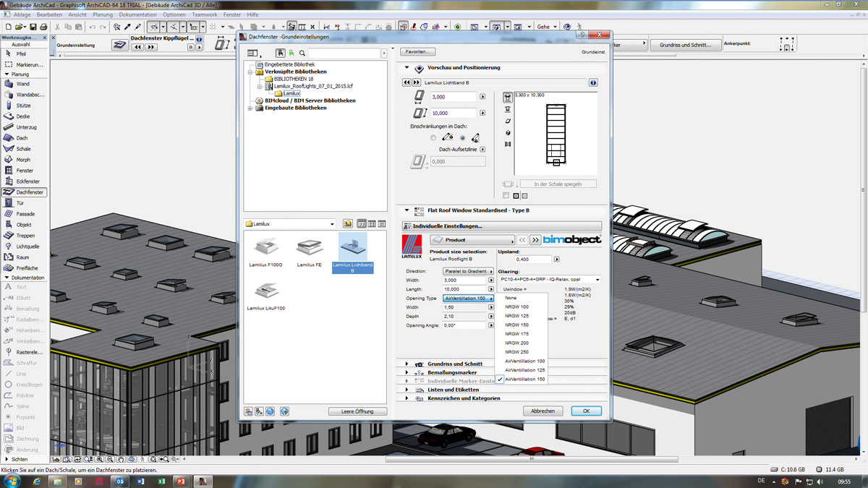Open the Dokumentation menu
Viewport: 868px width, 488px height.
(x=137, y=14)
